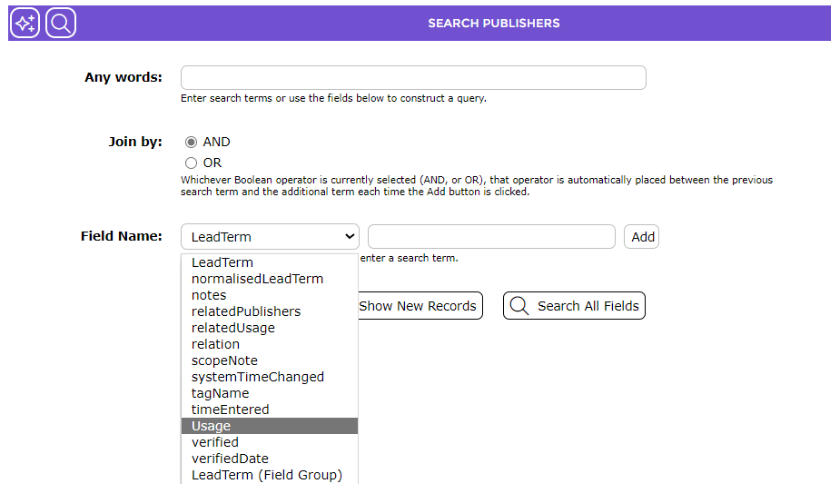This screenshot has width=831, height=501.
Task: Click the Show New Records button
Action: click(x=420, y=306)
